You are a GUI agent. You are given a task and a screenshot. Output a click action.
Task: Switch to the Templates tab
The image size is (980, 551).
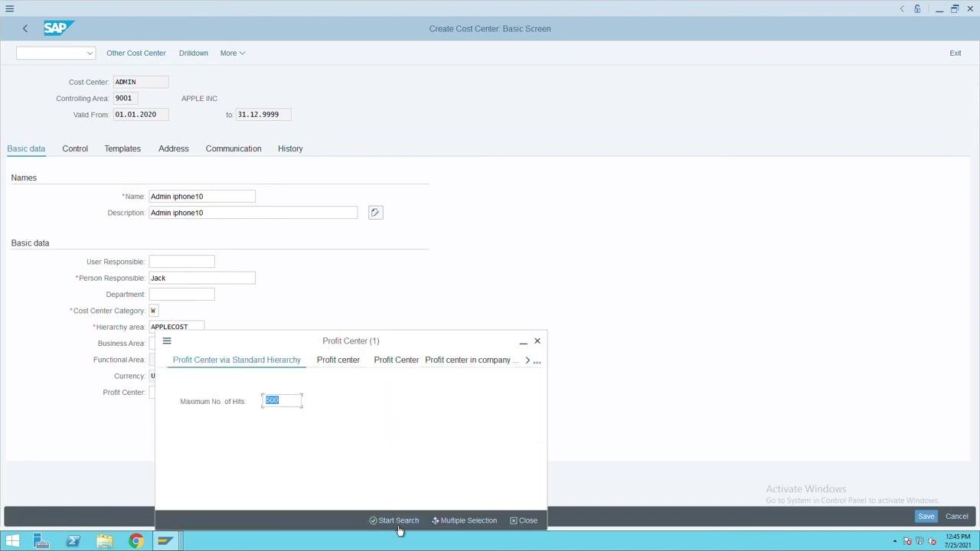(x=122, y=148)
